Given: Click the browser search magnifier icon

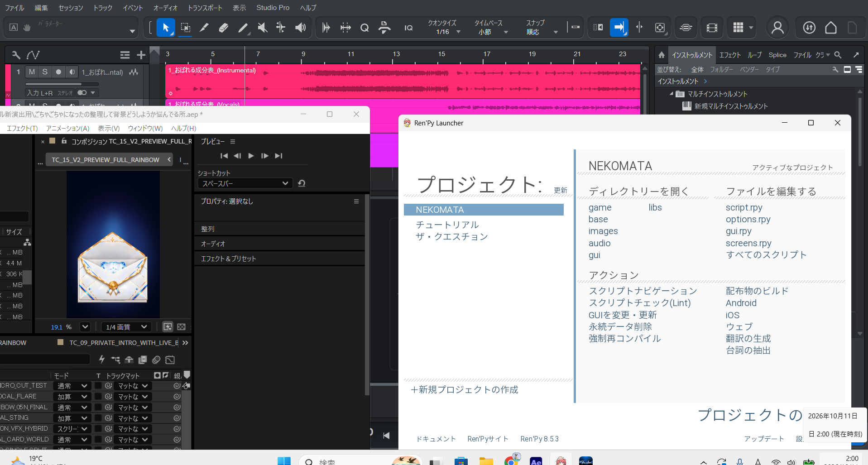Looking at the screenshot, I should (838, 55).
